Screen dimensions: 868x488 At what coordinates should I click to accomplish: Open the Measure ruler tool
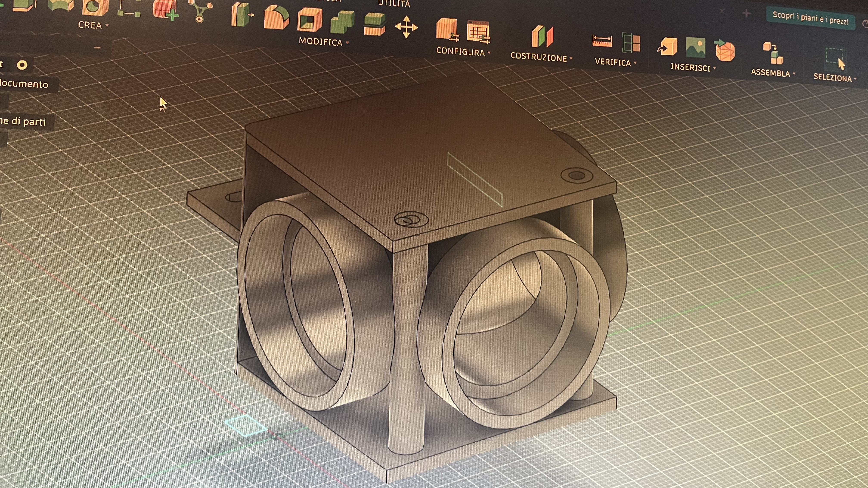[602, 41]
